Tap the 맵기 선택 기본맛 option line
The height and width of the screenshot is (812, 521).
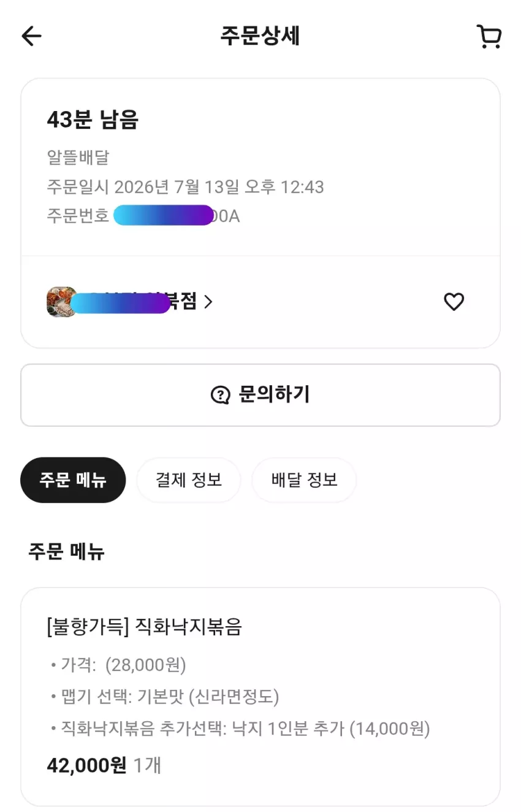pos(164,697)
